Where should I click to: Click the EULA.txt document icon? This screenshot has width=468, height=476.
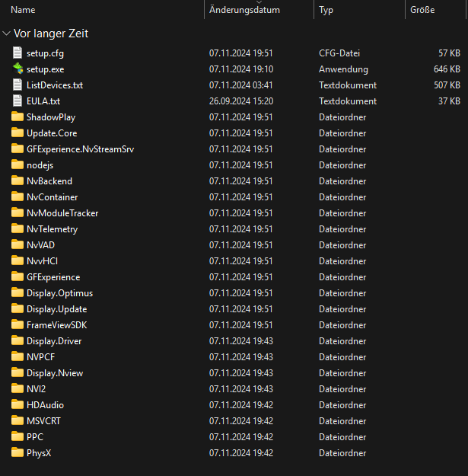18,101
